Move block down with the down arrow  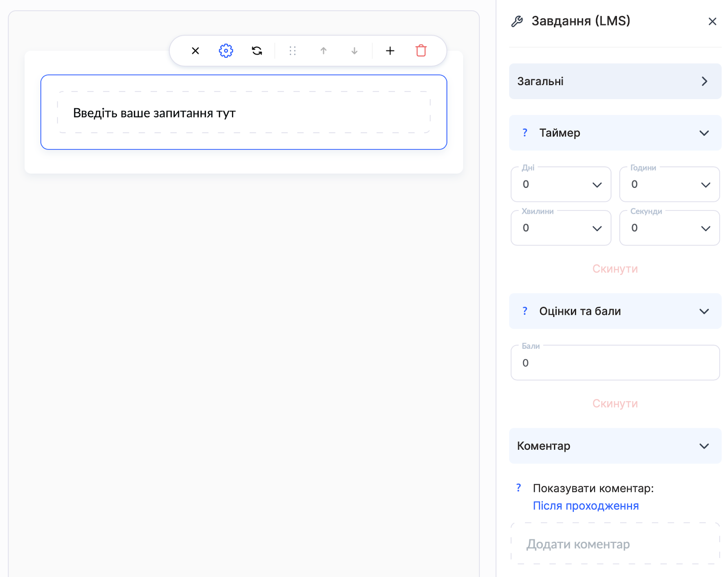click(354, 51)
